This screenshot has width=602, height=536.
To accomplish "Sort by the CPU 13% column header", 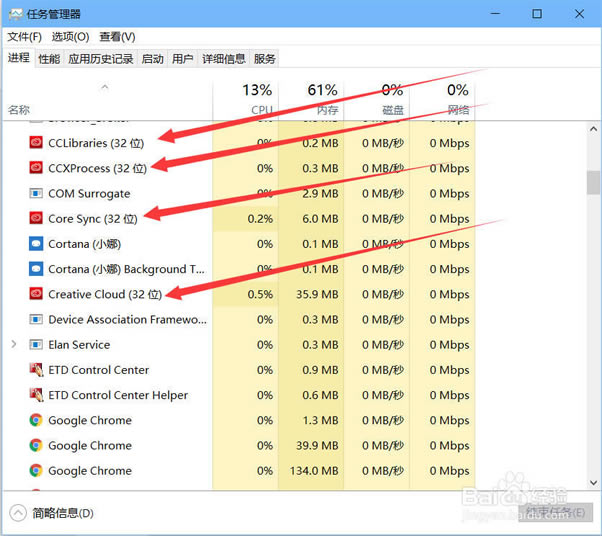I will [246, 99].
